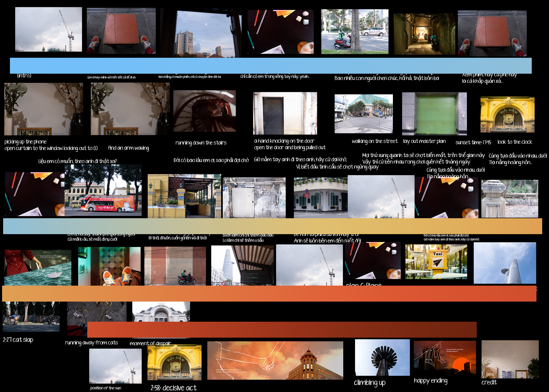Select the spiral staircase image
The height and width of the screenshot is (392, 549).
tap(204, 111)
